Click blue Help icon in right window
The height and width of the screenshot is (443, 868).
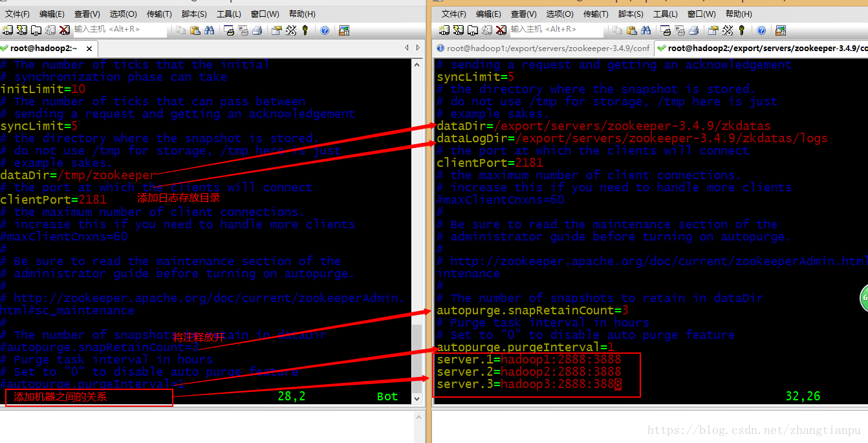coord(761,30)
